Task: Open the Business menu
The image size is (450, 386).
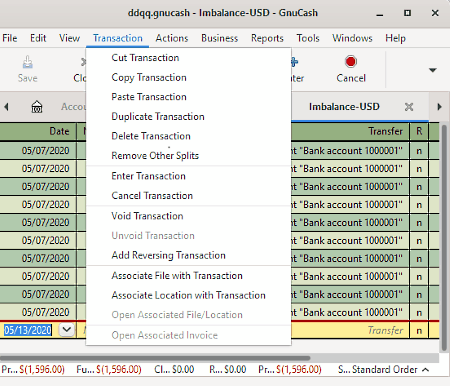Action: tap(219, 38)
